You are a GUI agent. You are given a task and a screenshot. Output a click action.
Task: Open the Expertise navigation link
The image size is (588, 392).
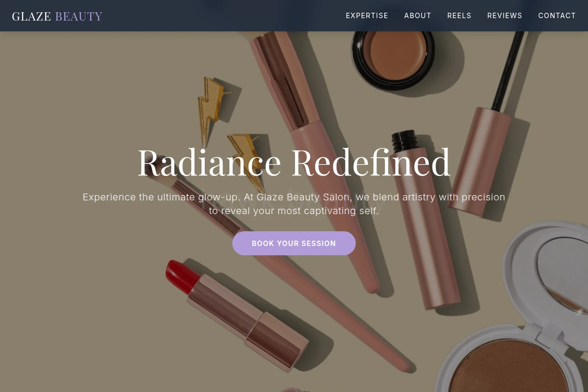pos(367,16)
